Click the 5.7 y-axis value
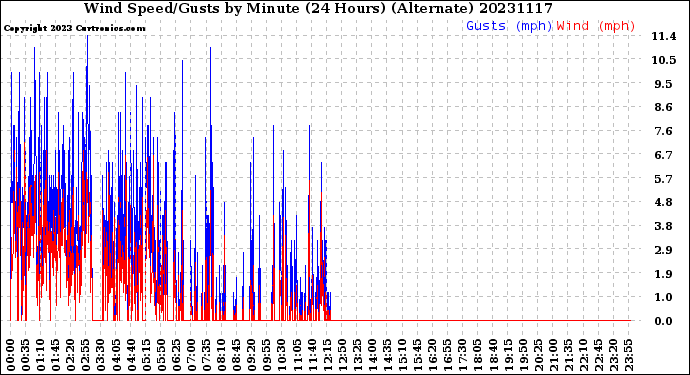This screenshot has width=690, height=375. pyautogui.click(x=664, y=179)
